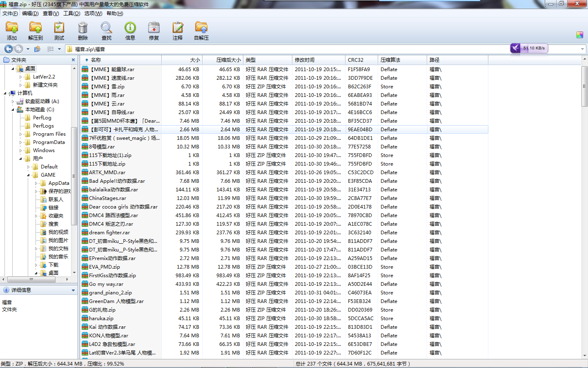Click the view mode list icon
Image resolution: width=588 pixels, height=368 pixels.
coord(50,49)
